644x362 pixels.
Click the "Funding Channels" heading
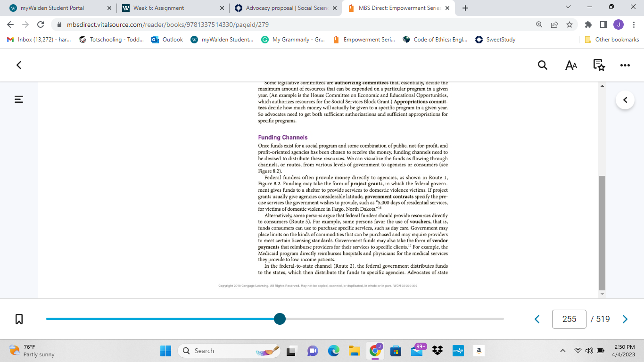283,138
